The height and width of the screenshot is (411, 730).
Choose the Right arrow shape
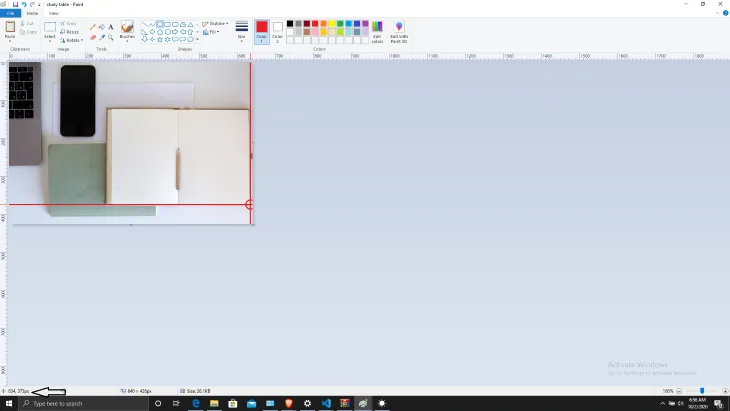click(x=175, y=32)
